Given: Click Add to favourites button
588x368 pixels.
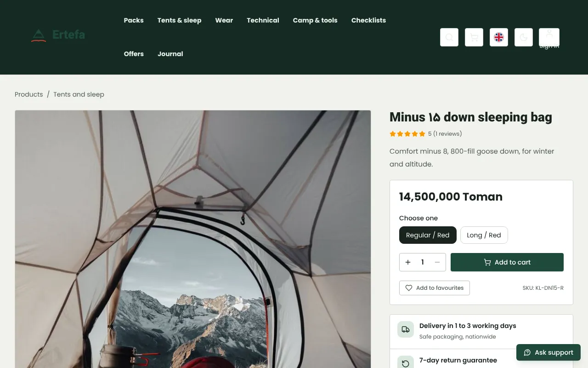Looking at the screenshot, I should click(x=435, y=288).
